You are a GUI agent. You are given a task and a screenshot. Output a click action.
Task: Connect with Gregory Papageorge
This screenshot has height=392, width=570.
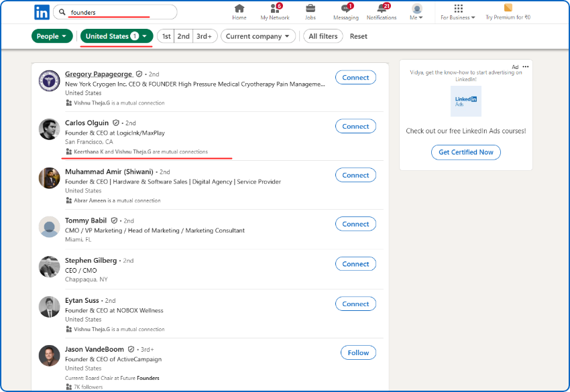click(355, 77)
